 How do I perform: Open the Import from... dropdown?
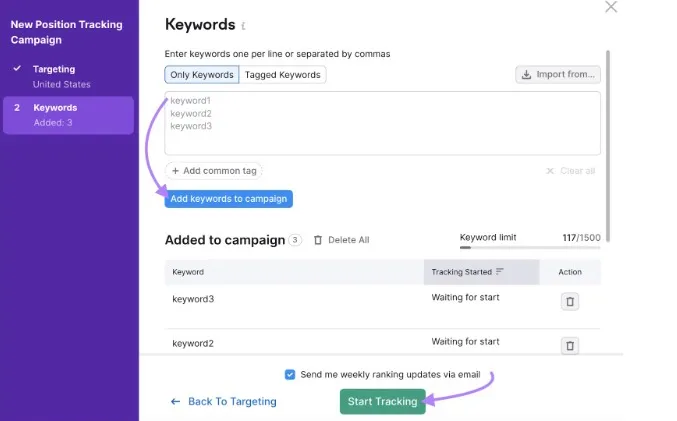[x=558, y=74]
